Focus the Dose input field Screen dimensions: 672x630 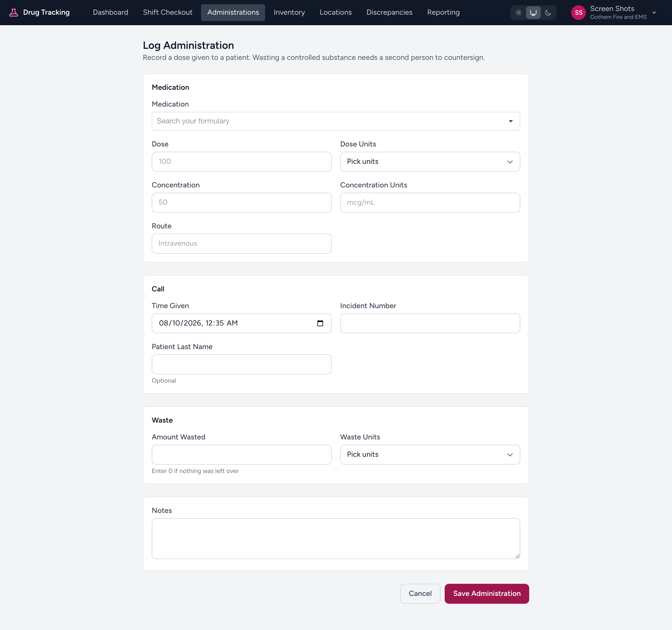pos(242,161)
